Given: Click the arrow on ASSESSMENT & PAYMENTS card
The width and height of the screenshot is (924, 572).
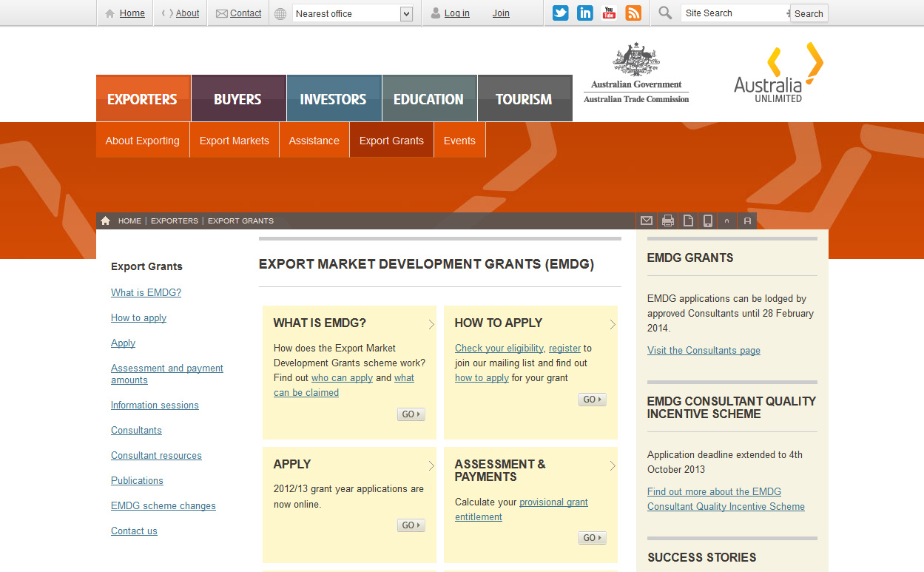Looking at the screenshot, I should tap(613, 465).
